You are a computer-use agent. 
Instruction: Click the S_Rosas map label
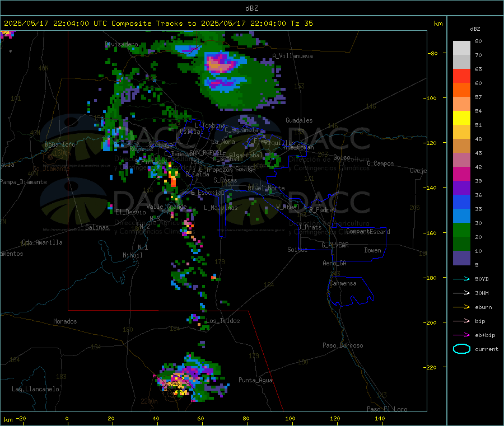(x=225, y=181)
